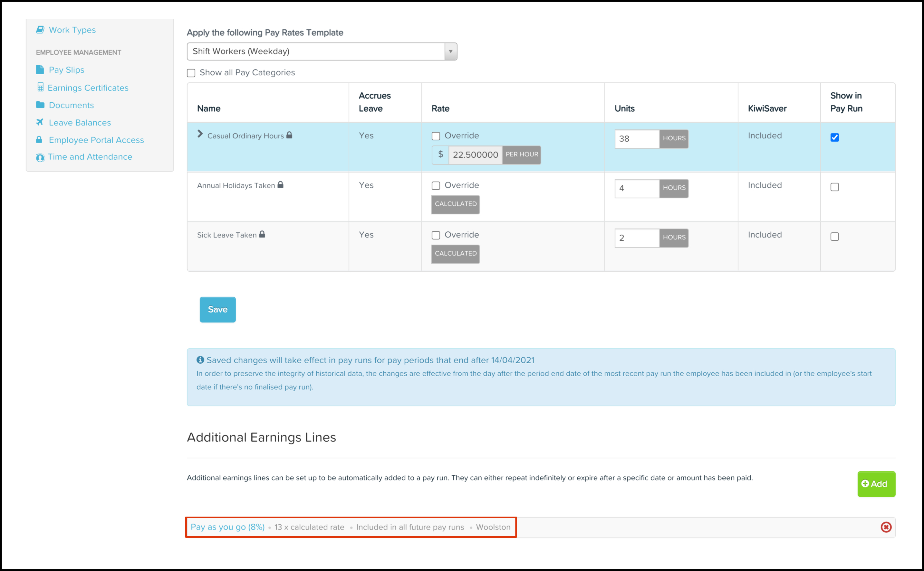Go to the Earnings Certificates page
Viewport: 924px width, 571px height.
(x=88, y=88)
